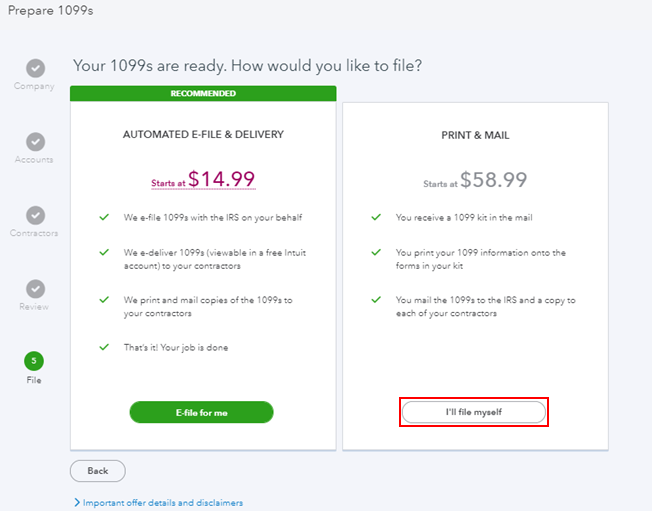
Task: Open the Contractors step label
Action: (x=34, y=233)
